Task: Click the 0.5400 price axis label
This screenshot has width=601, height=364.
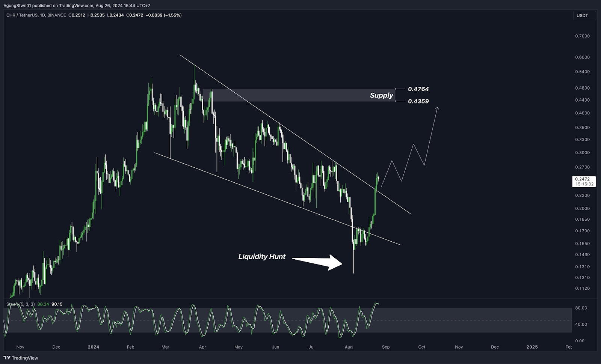Action: 582,72
